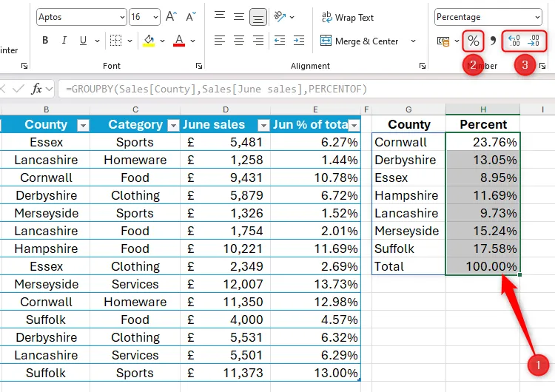The image size is (555, 392).
Task: Apply the yellow fill color
Action: point(149,41)
